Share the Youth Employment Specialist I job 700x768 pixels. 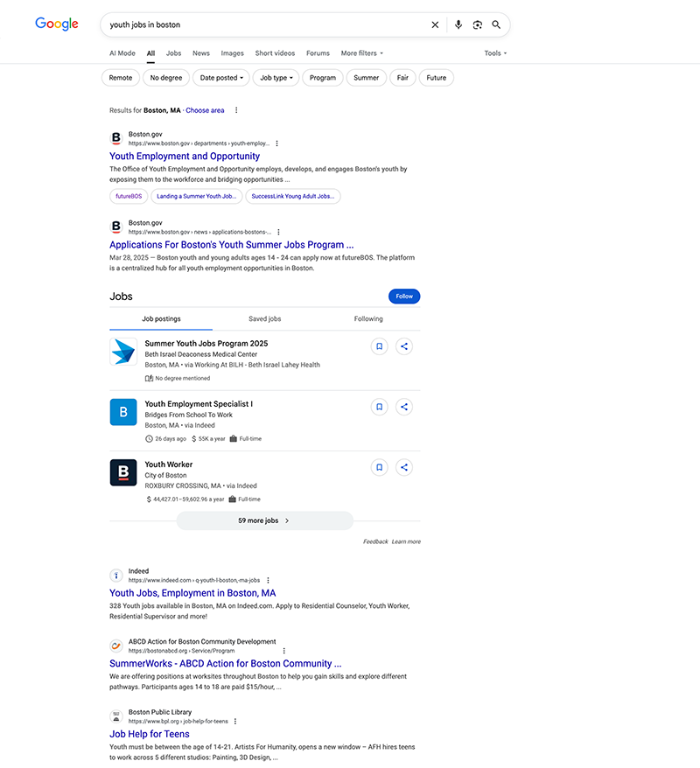(403, 407)
